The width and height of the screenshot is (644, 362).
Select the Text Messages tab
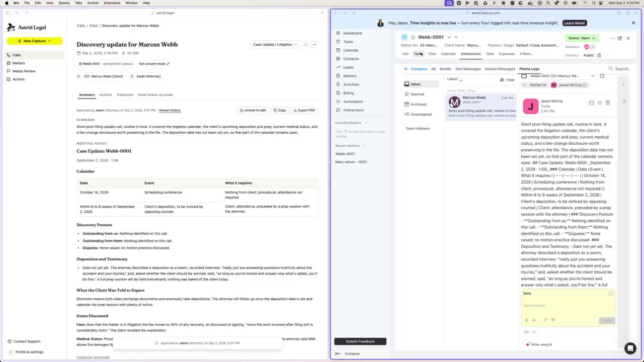(468, 69)
